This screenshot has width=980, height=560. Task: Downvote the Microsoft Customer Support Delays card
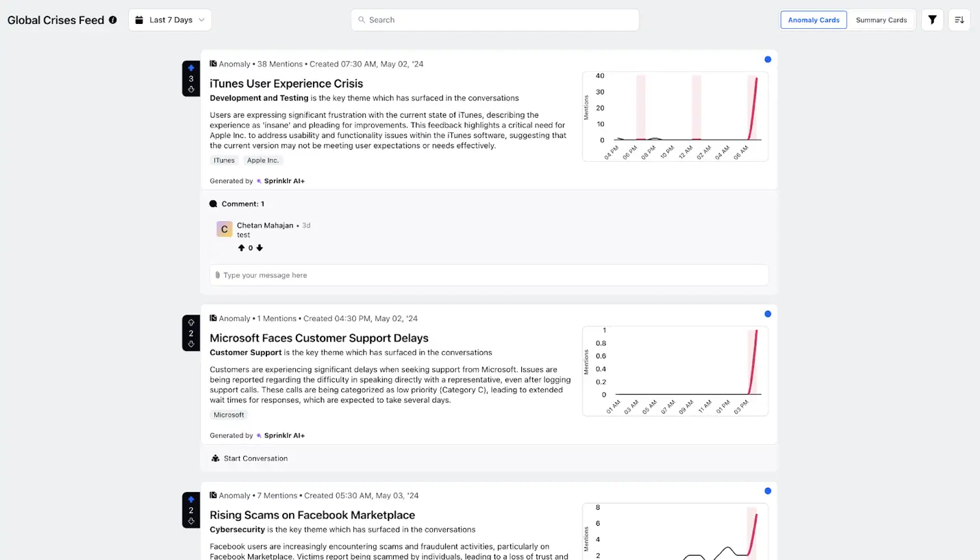tap(191, 344)
